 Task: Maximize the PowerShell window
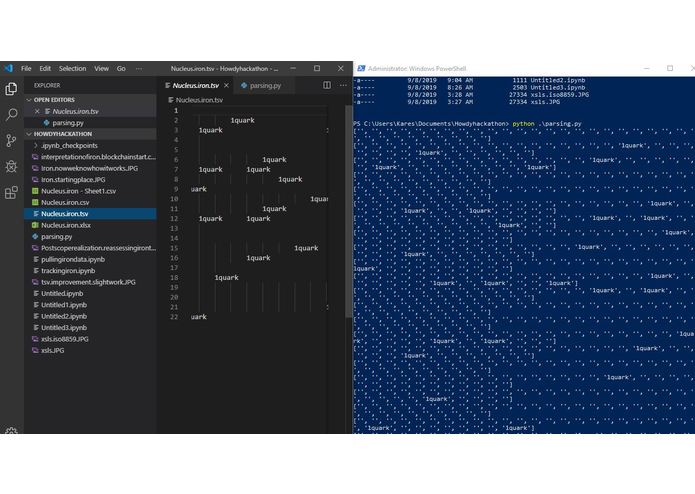click(x=670, y=68)
